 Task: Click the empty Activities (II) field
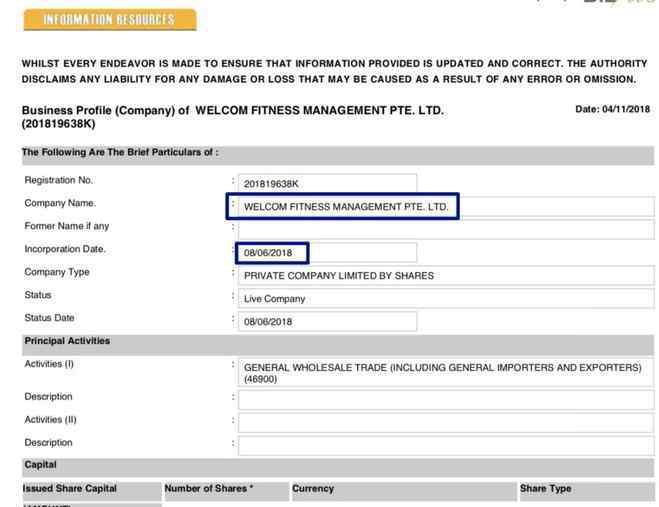[x=446, y=423]
